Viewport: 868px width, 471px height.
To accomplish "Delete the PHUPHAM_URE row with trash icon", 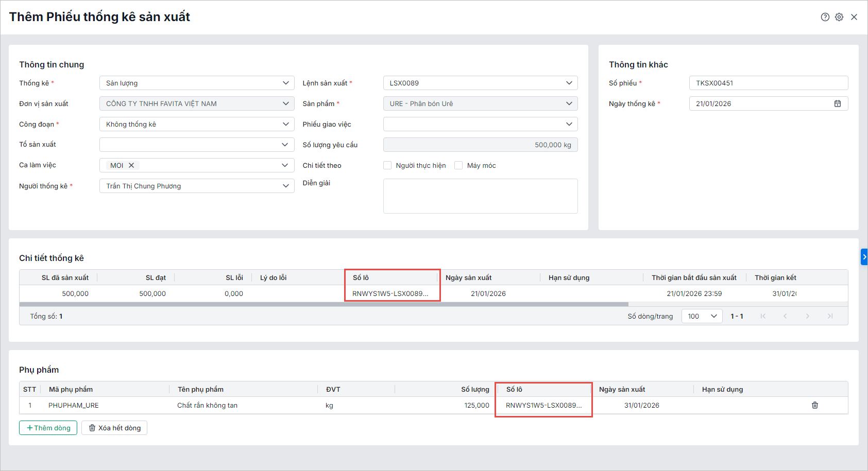I will tap(814, 405).
